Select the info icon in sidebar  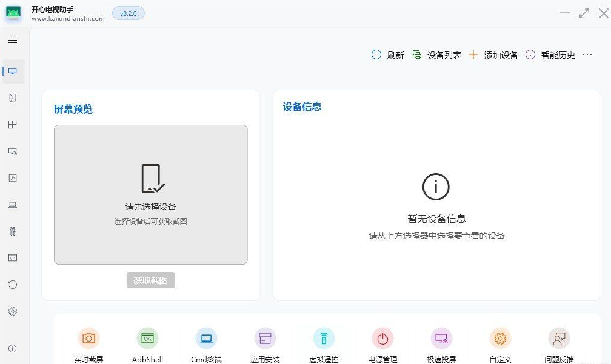click(x=13, y=348)
